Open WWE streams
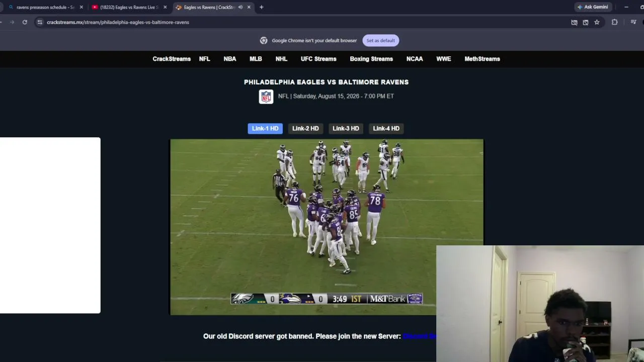644x362 pixels. click(x=444, y=59)
